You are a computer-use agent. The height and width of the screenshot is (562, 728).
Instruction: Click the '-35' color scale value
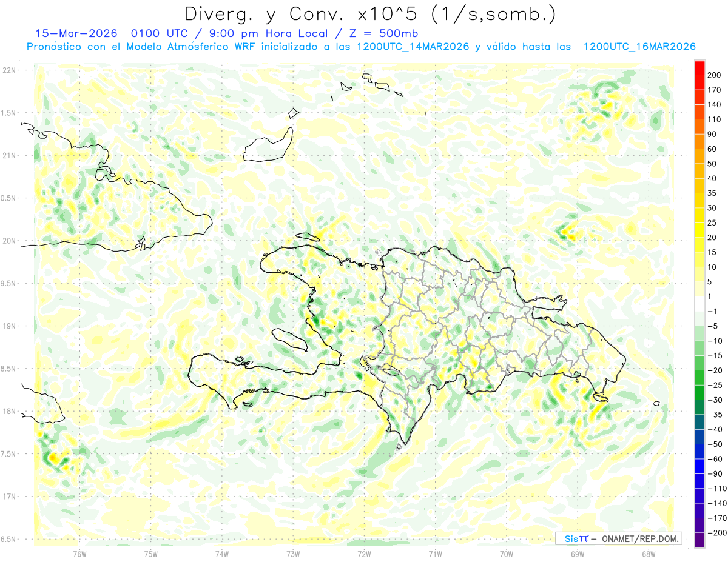(715, 415)
